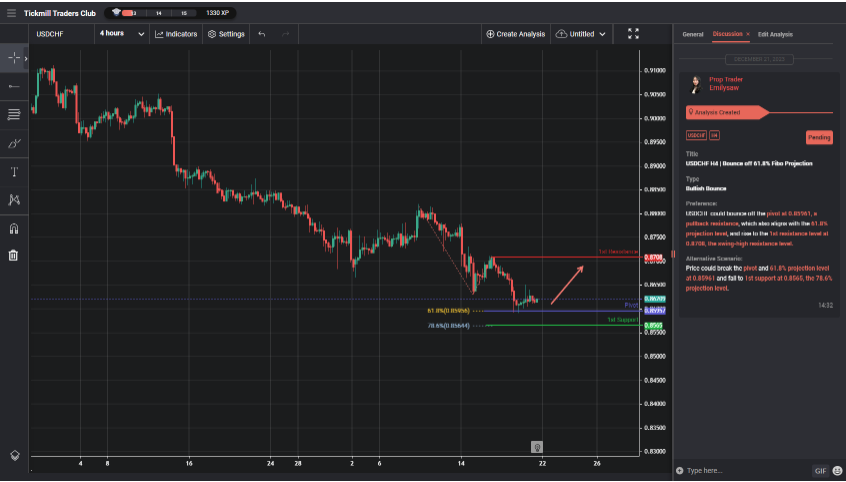The image size is (846, 482).
Task: Undo the last chart action
Action: pyautogui.click(x=262, y=34)
